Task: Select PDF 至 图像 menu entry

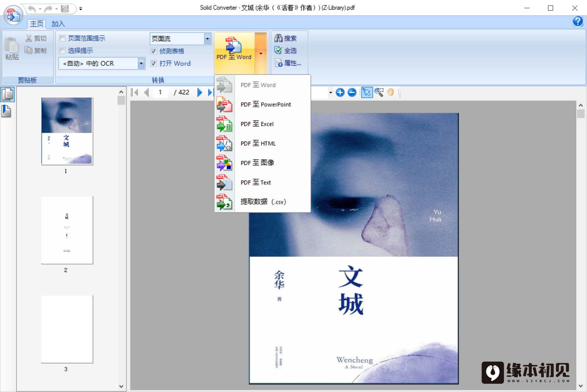Action: [263, 163]
